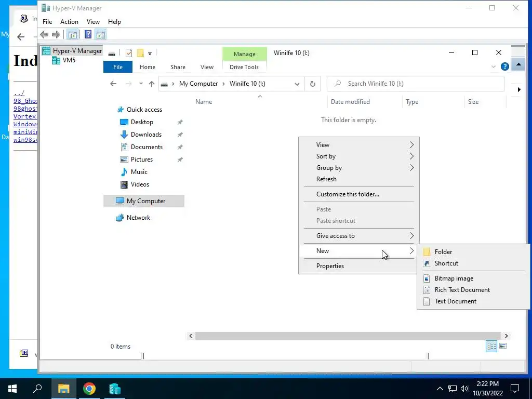Image resolution: width=532 pixels, height=399 pixels.
Task: Toggle the Action pane toolbar icon
Action: click(x=101, y=34)
